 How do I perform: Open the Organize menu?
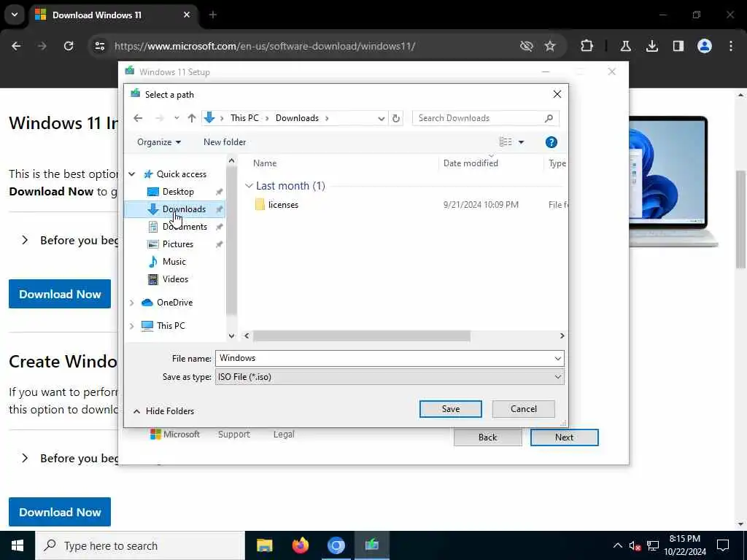158,142
